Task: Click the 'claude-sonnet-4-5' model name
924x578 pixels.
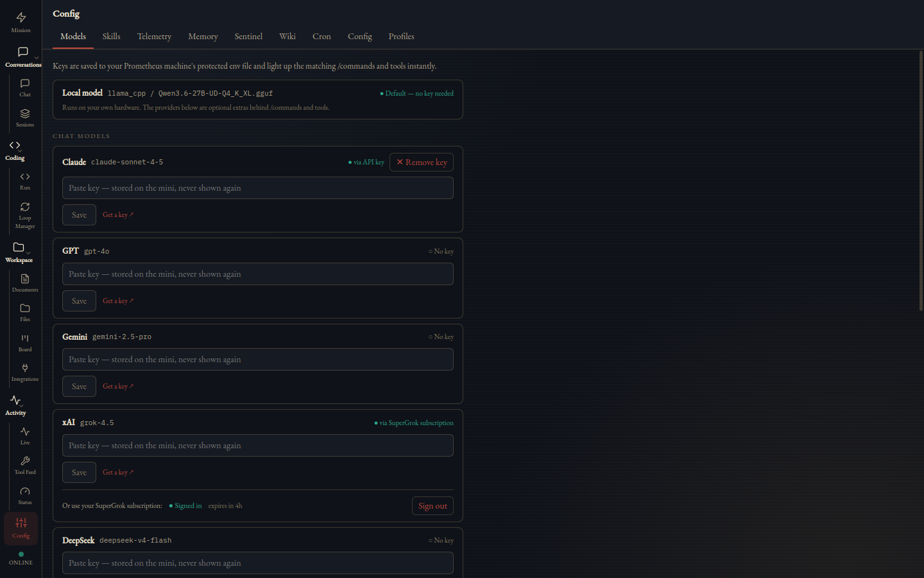Action: click(127, 162)
